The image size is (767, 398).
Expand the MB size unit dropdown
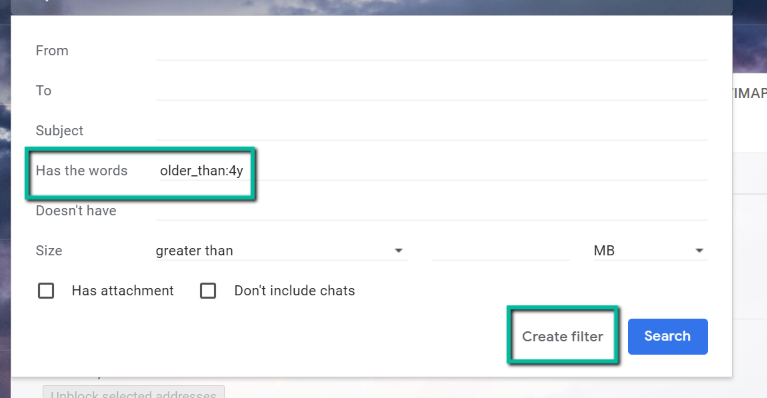coord(650,250)
